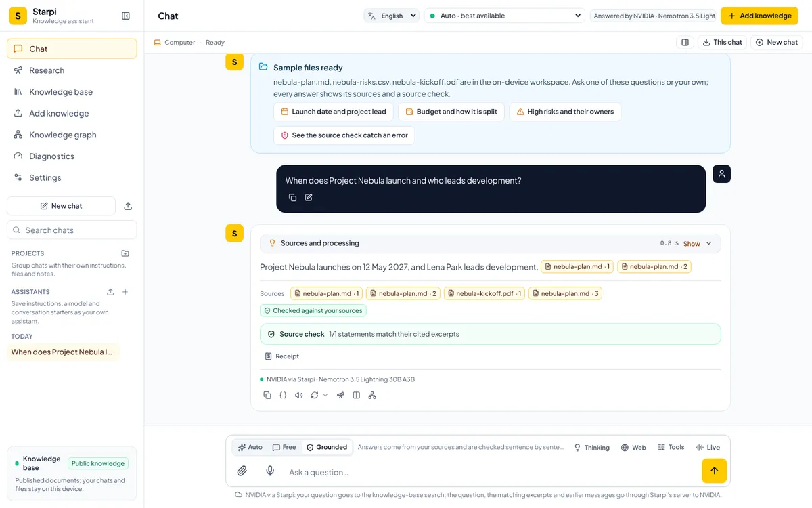Click the Receipt icon under source check
Screen dimensions: 812x508
[268, 356]
